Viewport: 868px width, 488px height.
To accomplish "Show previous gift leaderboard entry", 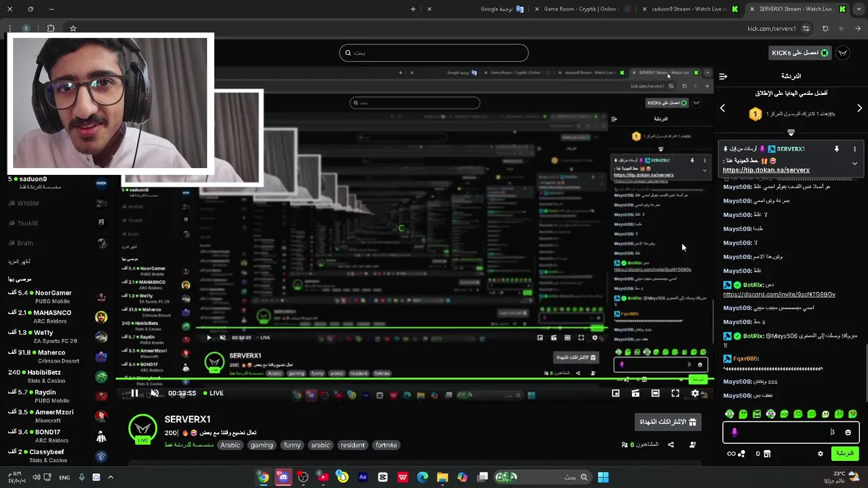I will pyautogui.click(x=722, y=108).
